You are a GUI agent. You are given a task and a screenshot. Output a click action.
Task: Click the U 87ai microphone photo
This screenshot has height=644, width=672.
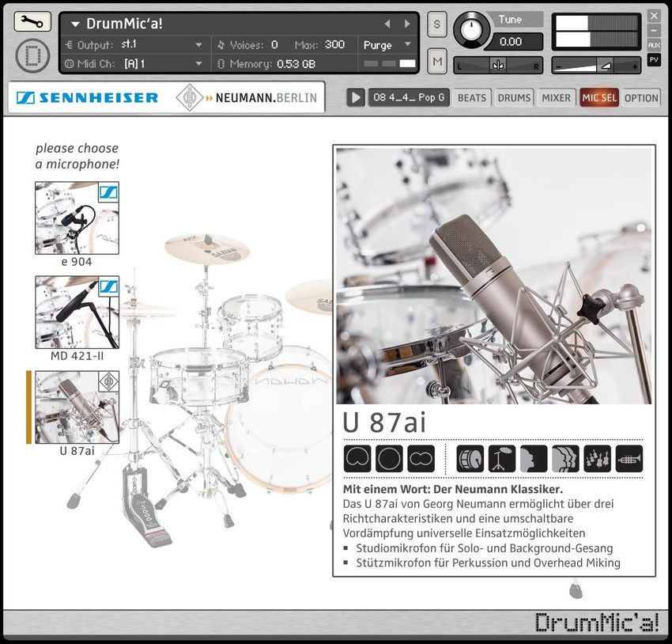[x=493, y=275]
